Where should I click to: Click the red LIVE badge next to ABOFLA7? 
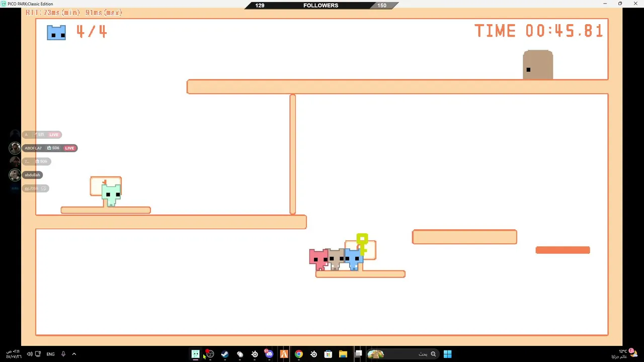click(69, 148)
